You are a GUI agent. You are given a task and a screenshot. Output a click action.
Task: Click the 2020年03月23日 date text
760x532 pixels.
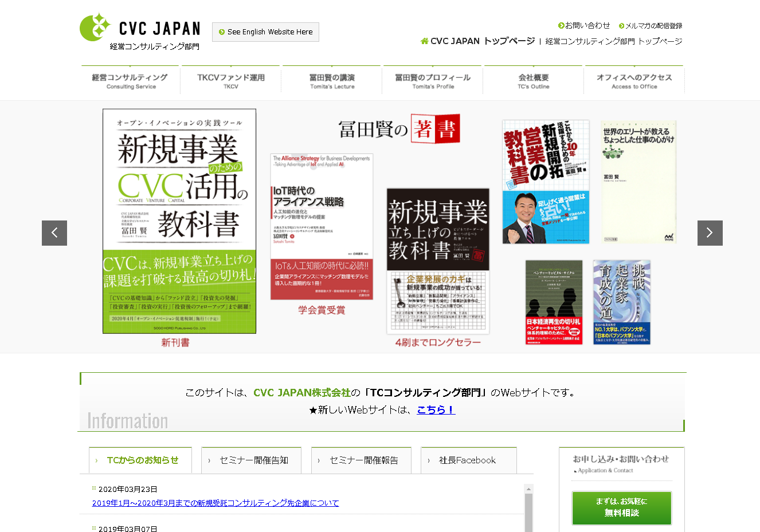pos(128,489)
